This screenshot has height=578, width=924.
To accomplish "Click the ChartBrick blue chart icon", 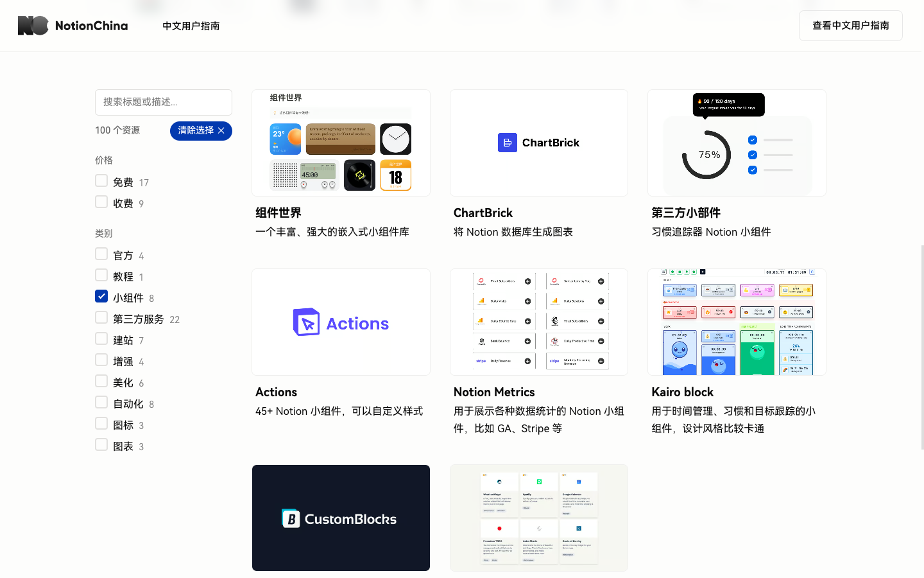I will tap(508, 143).
